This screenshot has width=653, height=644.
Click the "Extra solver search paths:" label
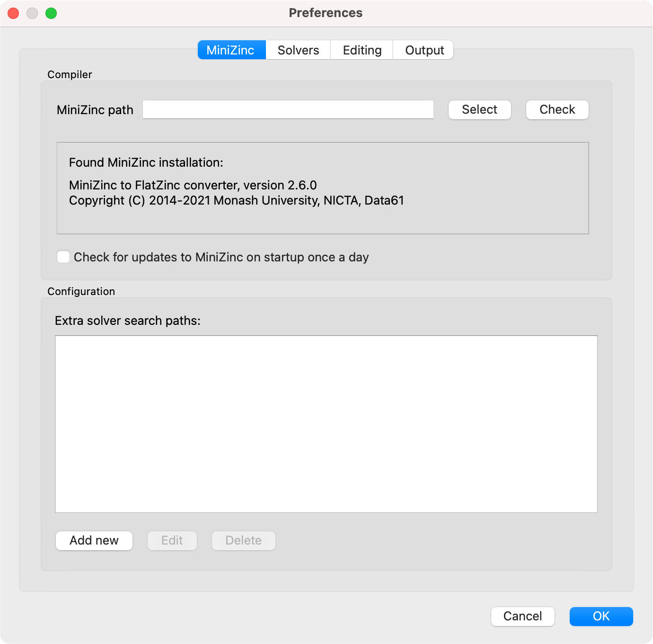127,321
